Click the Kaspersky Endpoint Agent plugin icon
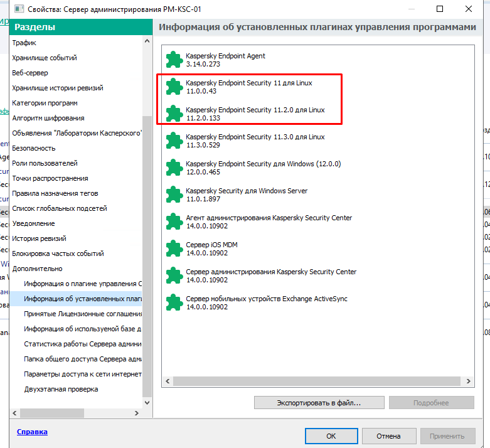490x448 pixels. point(174,60)
